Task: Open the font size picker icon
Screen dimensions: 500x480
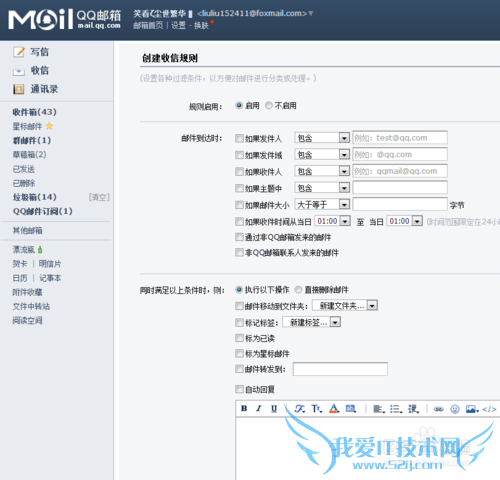Action: coord(317,408)
